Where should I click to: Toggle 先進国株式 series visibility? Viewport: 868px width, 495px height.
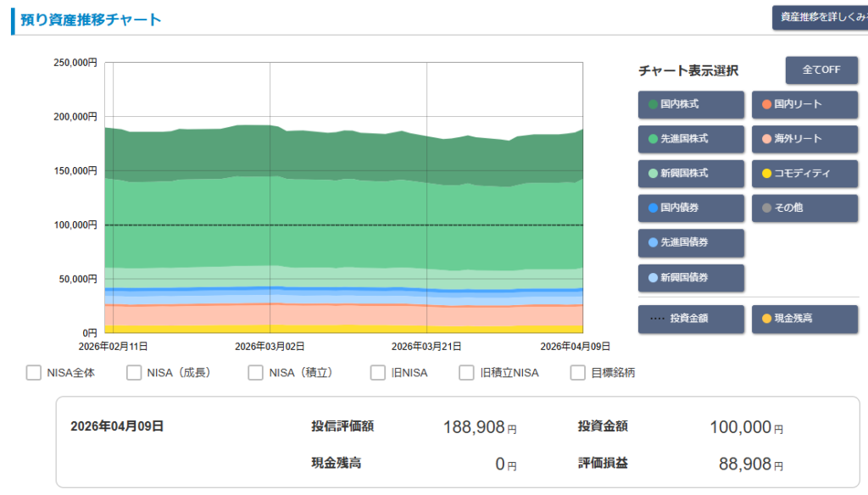[x=691, y=139]
